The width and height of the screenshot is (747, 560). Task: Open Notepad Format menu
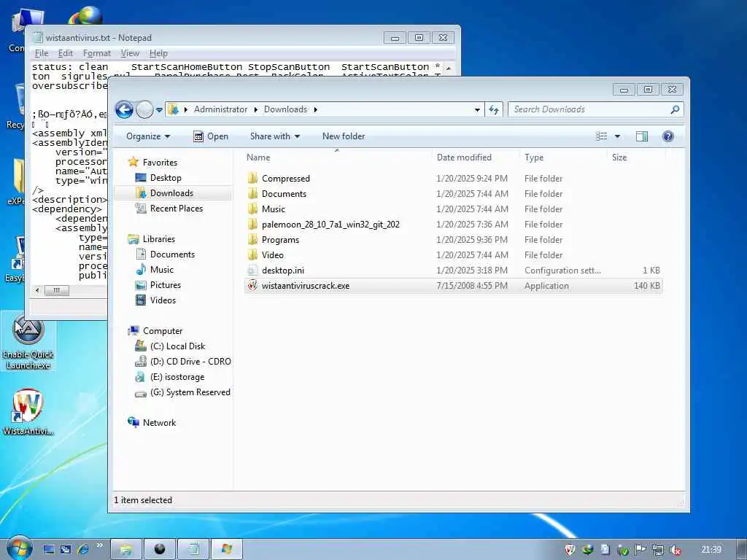click(97, 53)
